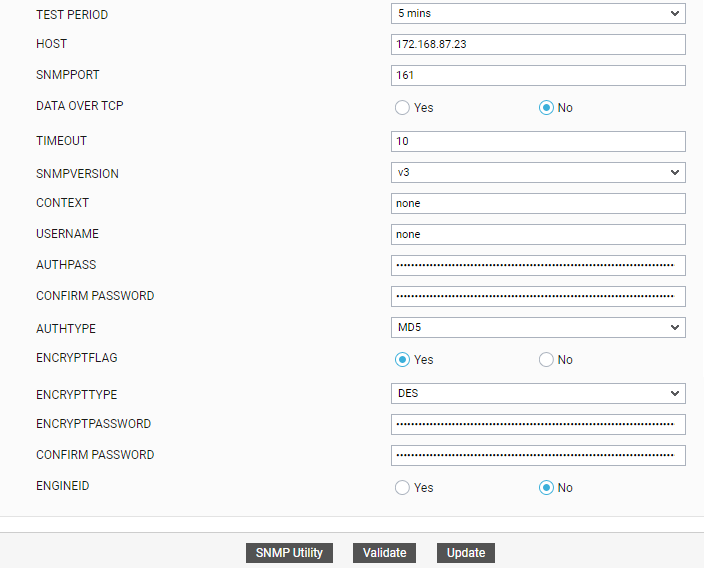This screenshot has width=704, height=568.
Task: Click Confirm Password field below AUTHPASS
Action: point(538,297)
